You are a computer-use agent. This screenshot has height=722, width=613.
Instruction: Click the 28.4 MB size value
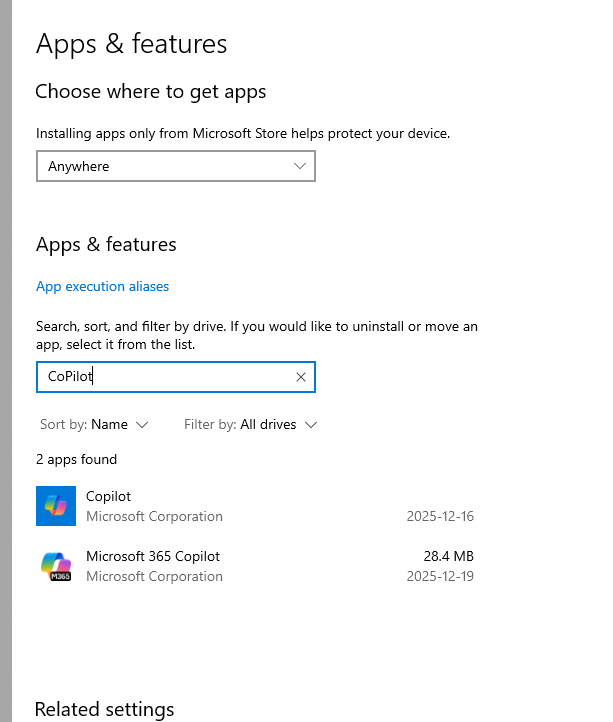pos(448,556)
